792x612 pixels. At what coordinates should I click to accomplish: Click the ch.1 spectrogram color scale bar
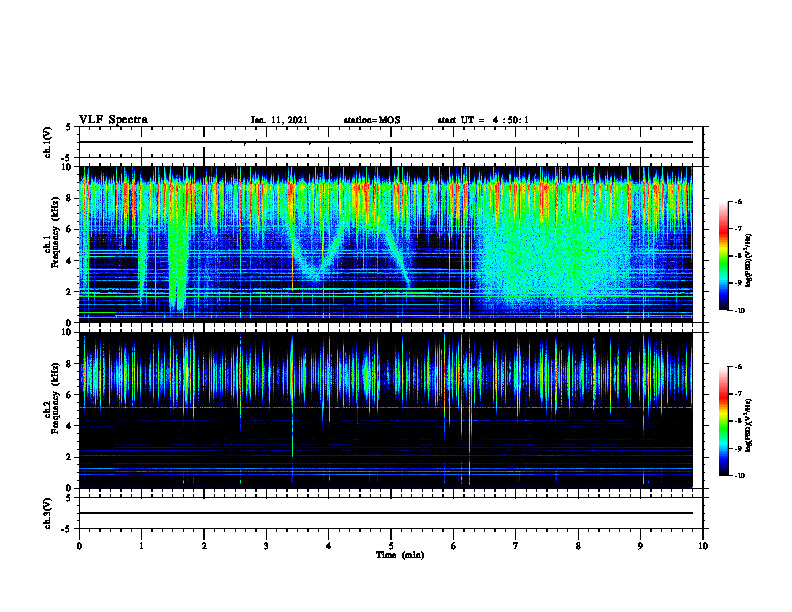[x=723, y=256]
